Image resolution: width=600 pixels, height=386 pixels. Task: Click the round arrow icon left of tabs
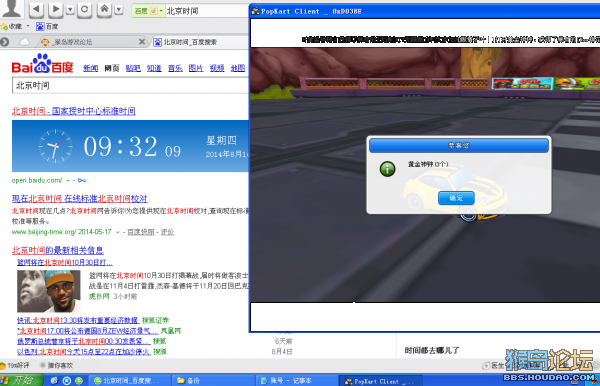pos(5,42)
